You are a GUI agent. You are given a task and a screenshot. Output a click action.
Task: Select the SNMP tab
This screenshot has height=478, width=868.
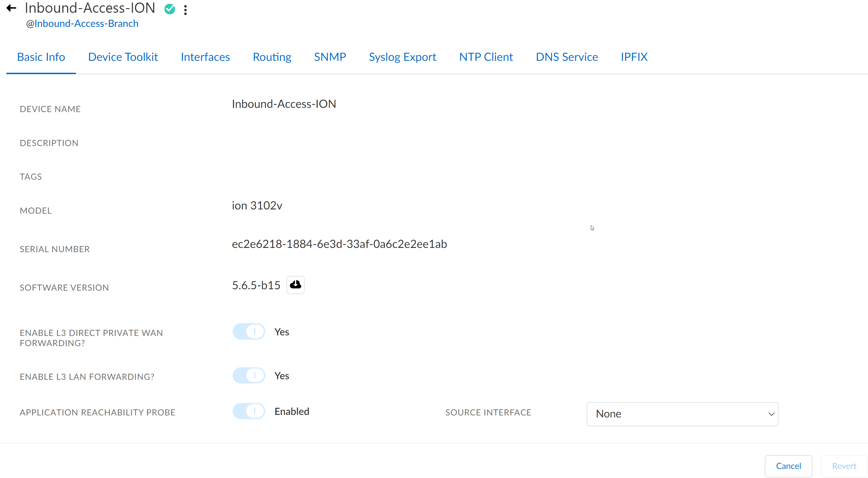pos(330,57)
